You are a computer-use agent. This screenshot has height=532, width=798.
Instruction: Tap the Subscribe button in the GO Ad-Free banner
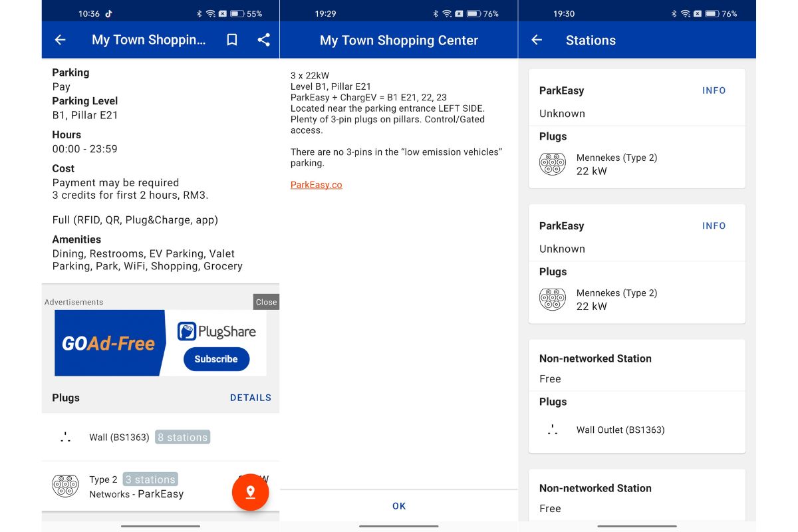click(215, 358)
